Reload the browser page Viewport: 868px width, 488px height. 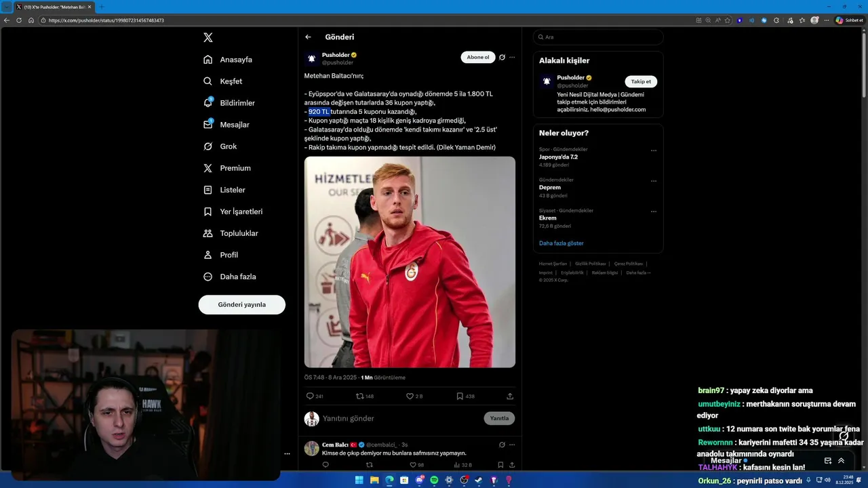18,20
